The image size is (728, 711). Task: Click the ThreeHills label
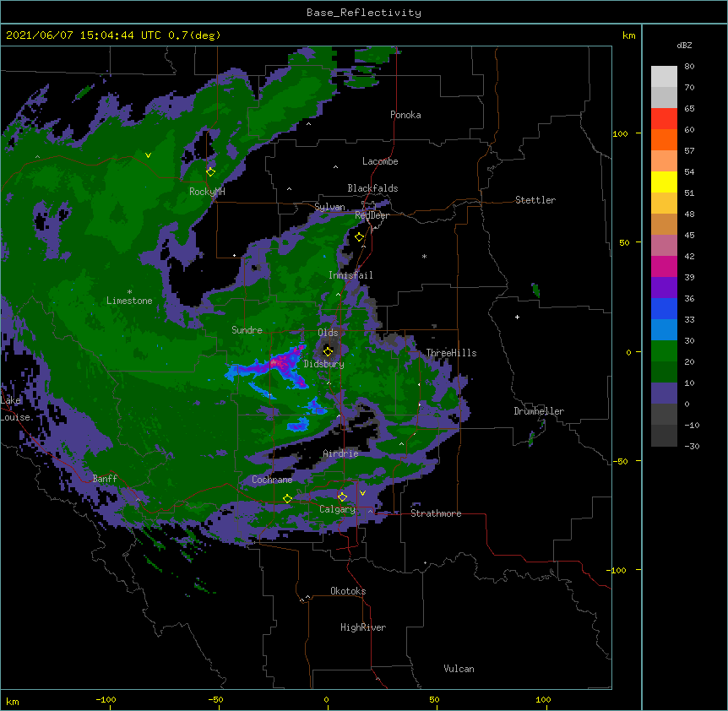[451, 353]
